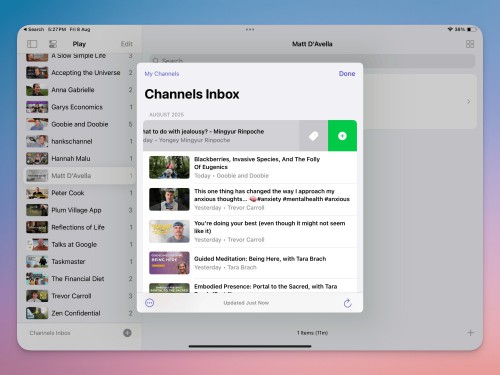Select Trevor Carroll channel in sidebar

79,296
